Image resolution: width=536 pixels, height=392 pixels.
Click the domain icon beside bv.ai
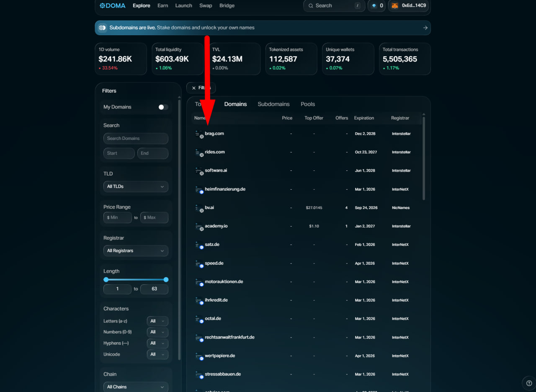click(199, 208)
